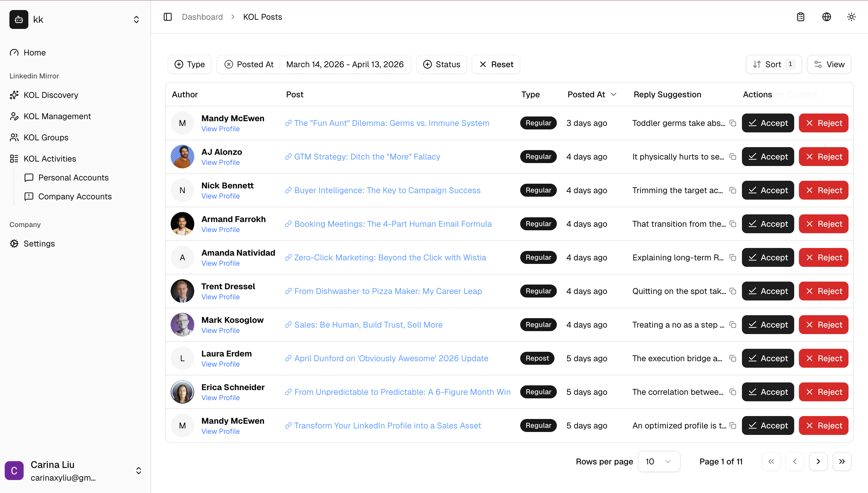Navigate to Company Accounts

pos(75,197)
